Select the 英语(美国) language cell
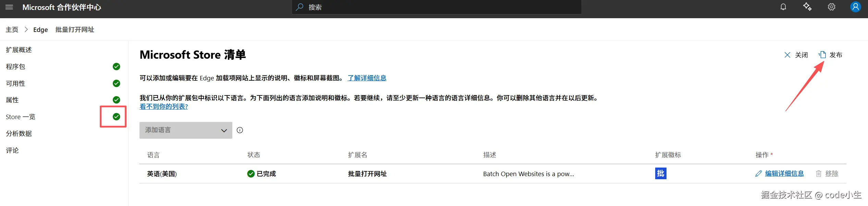Image resolution: width=868 pixels, height=206 pixels. [162, 174]
